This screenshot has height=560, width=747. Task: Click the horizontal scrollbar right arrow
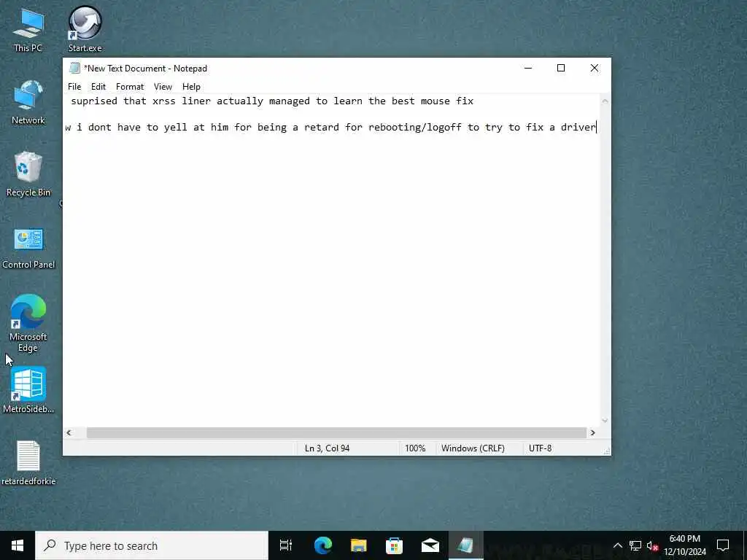point(592,432)
